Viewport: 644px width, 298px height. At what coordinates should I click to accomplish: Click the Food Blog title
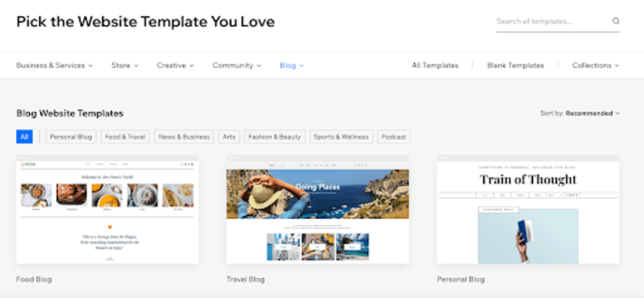tap(34, 280)
